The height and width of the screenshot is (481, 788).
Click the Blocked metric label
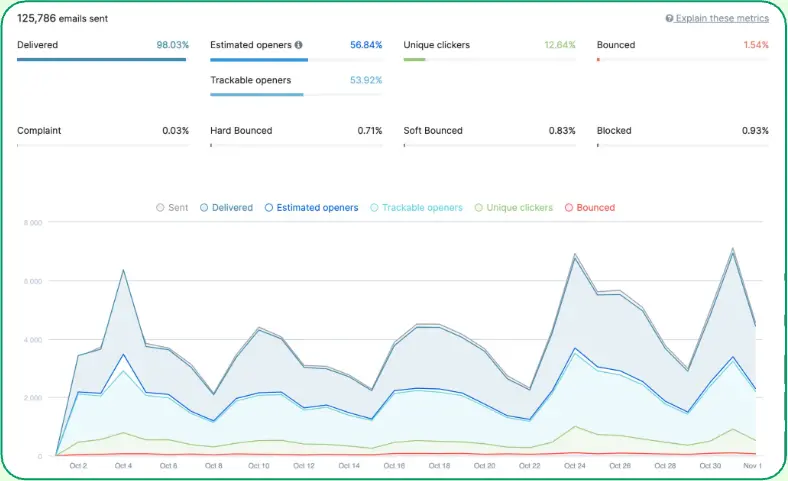click(x=614, y=131)
